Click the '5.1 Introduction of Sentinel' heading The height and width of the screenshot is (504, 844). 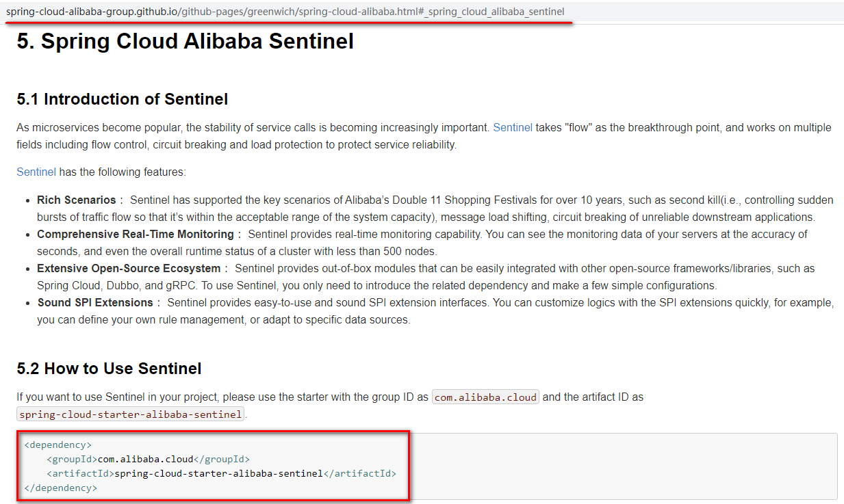[x=122, y=99]
